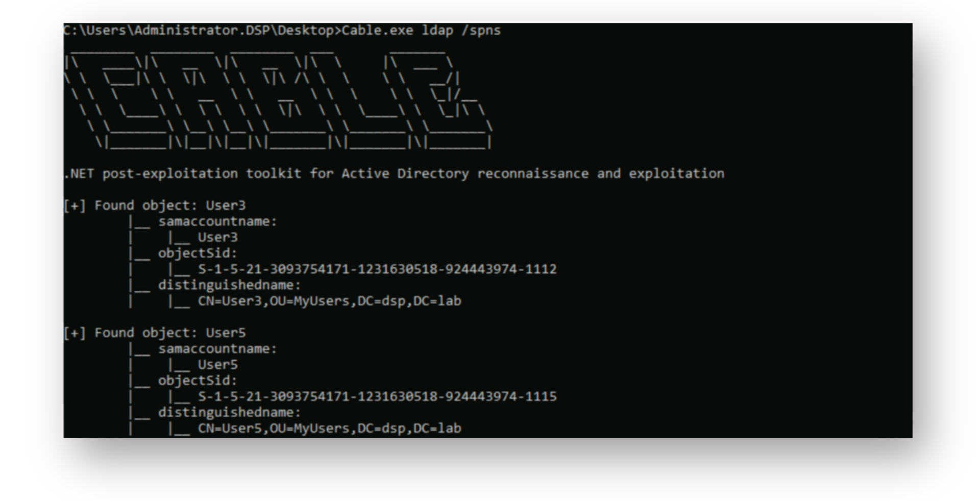Click the User3 samaccountname value
Image resolution: width=980 pixels, height=501 pixels.
[218, 237]
